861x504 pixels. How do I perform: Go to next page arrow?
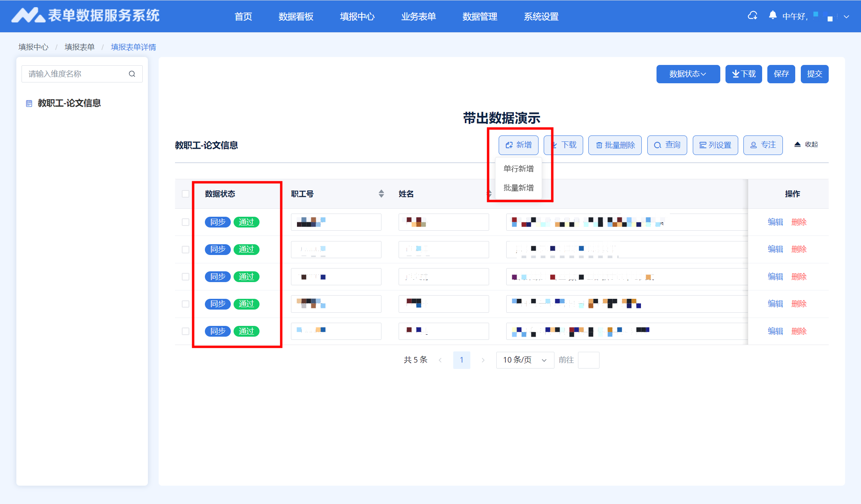tap(483, 360)
